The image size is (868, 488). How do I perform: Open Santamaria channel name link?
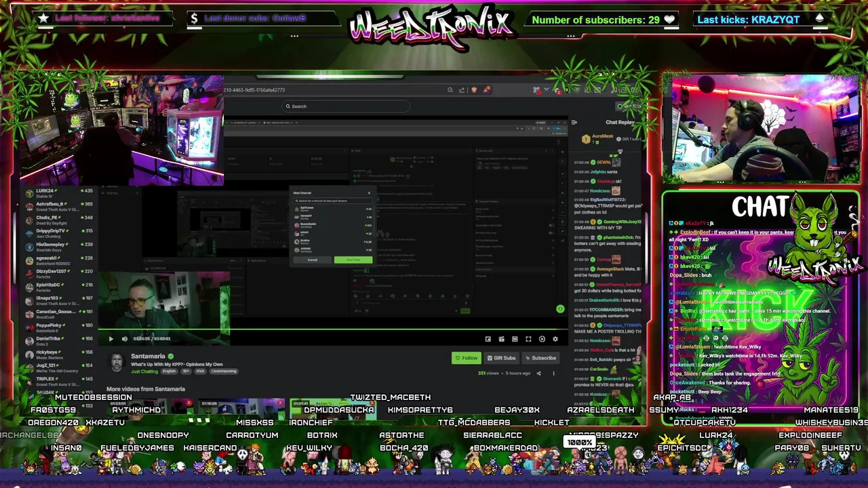click(148, 357)
